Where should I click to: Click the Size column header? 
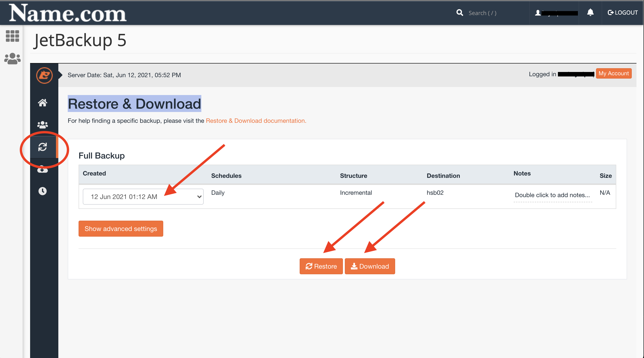coord(605,175)
